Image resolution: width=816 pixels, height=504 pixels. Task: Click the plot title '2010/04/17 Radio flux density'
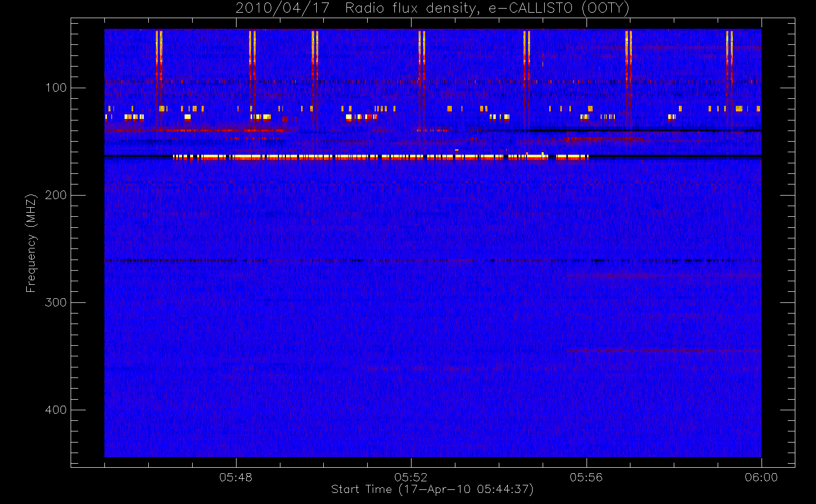[x=433, y=9]
